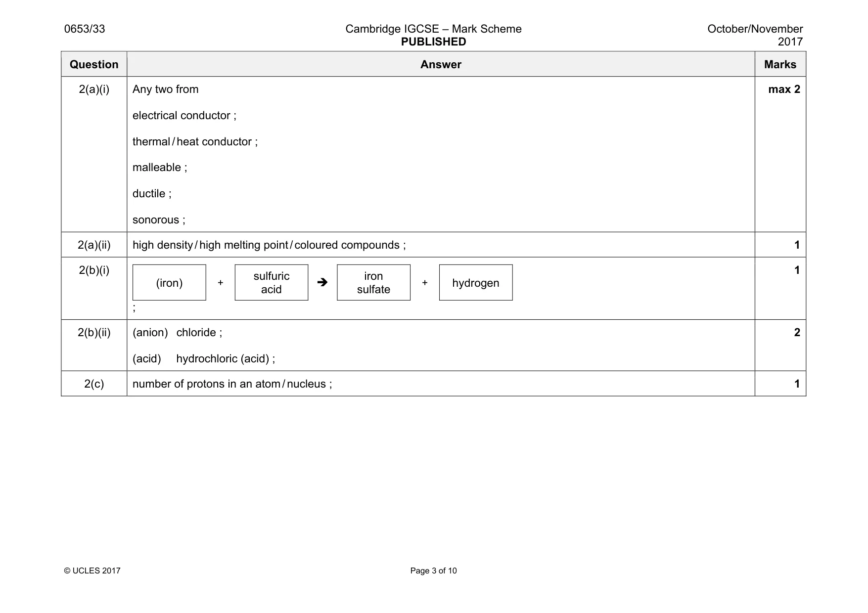Viewport: 868px width, 613px height.
Task: Click the word 'ductile ;'
Action: [152, 194]
